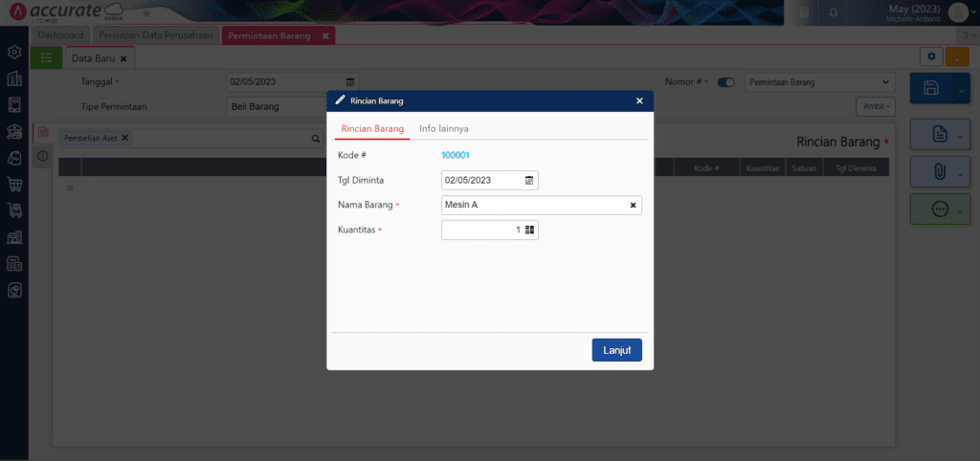Toggle the Nomor # automatic numbering switch

coord(725,82)
